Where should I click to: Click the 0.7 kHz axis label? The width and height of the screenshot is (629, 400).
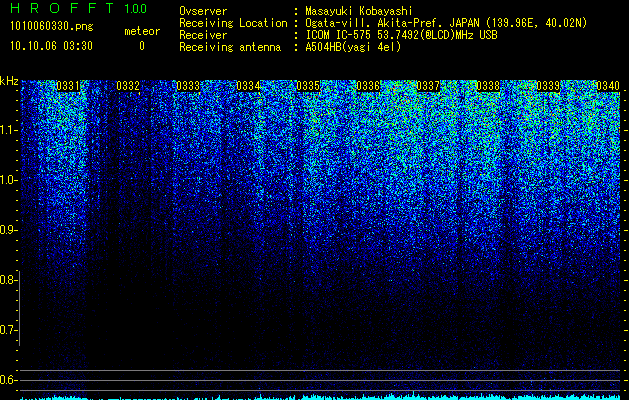8,330
